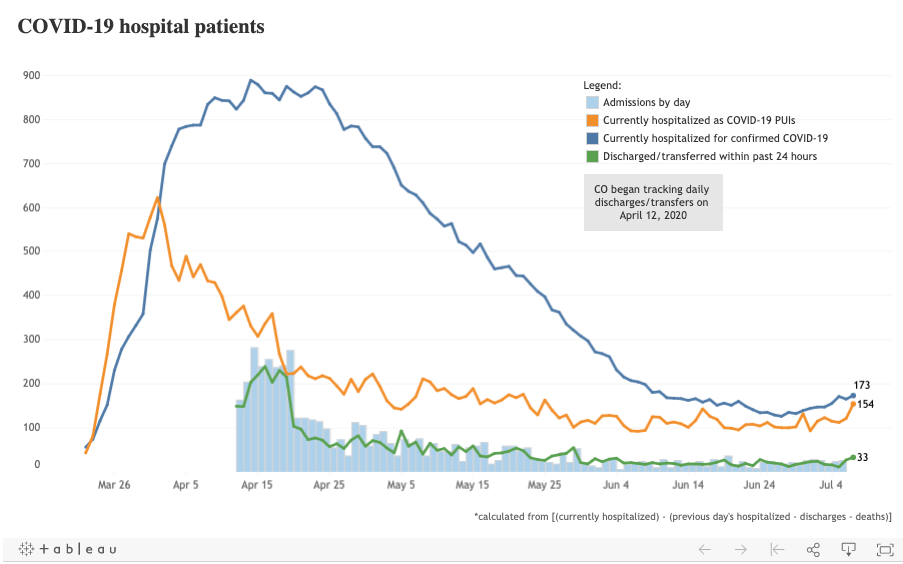Viewport: 903px width, 564px height.
Task: Click the 173 end label on blue line
Action: [861, 385]
